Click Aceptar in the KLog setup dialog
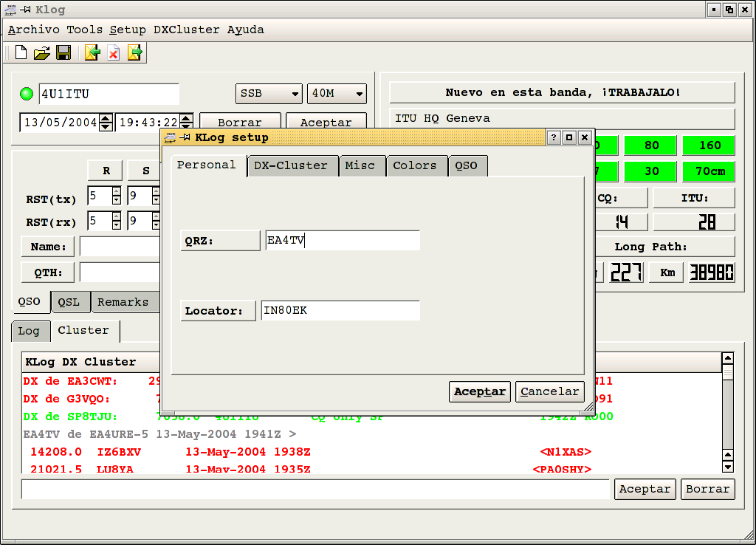This screenshot has height=545, width=756. click(x=480, y=391)
